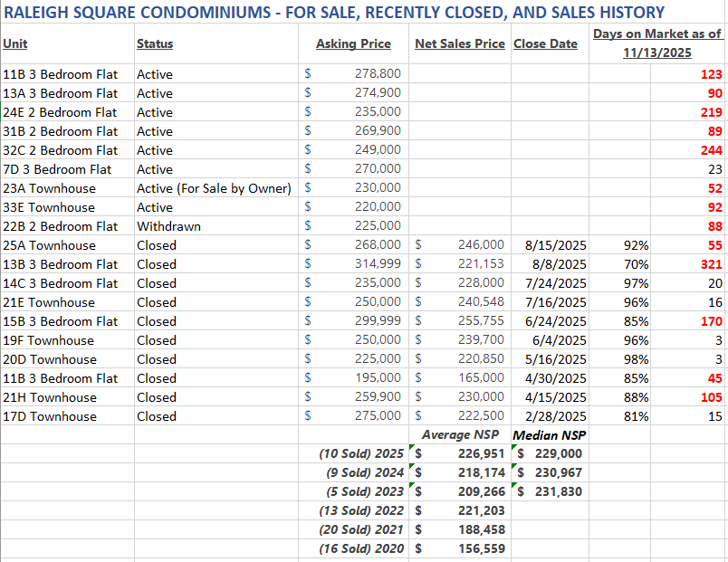Viewport: 728px width, 562px height.
Task: Click the Raleigh Square Condominiums title cell
Action: click(335, 13)
